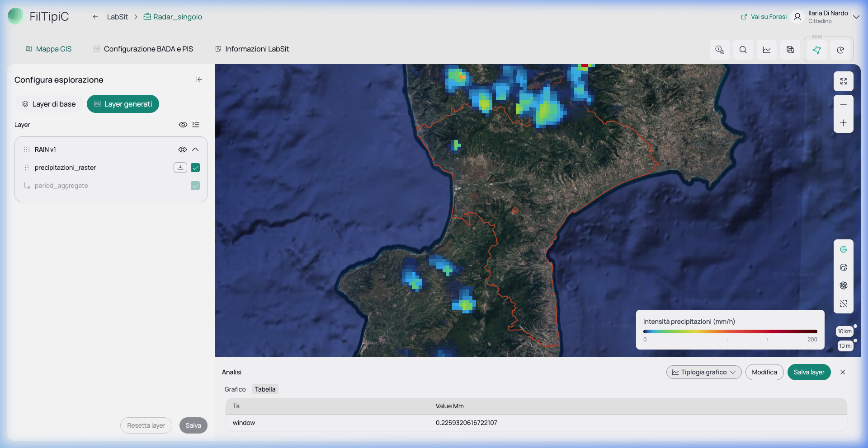Zoom in on the map

843,123
